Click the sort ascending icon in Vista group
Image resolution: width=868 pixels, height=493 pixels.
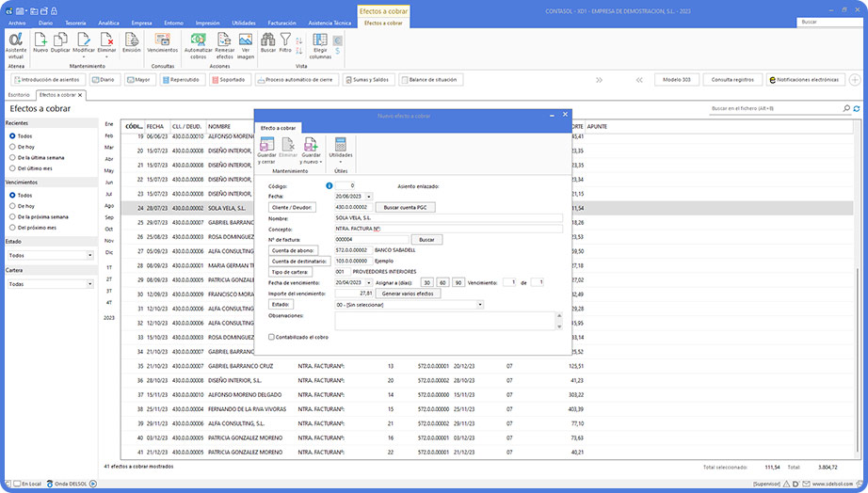(299, 41)
